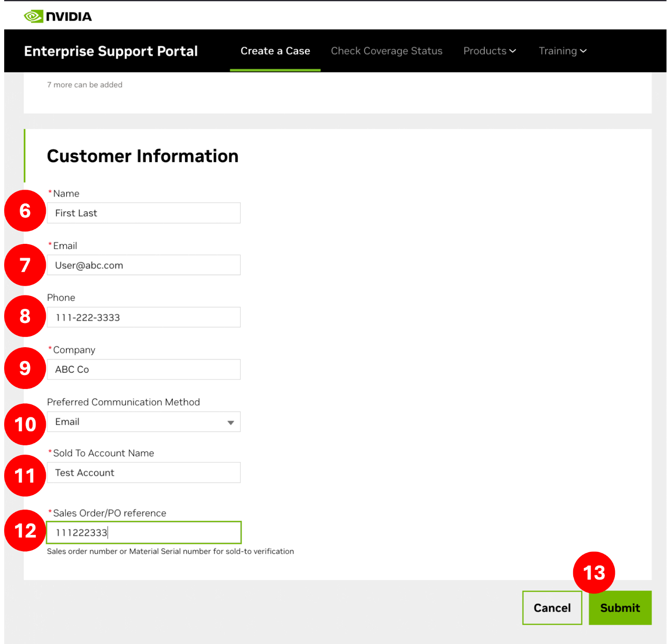Open the Preferred Communication Method dropdown
The width and height of the screenshot is (667, 644).
tap(143, 422)
